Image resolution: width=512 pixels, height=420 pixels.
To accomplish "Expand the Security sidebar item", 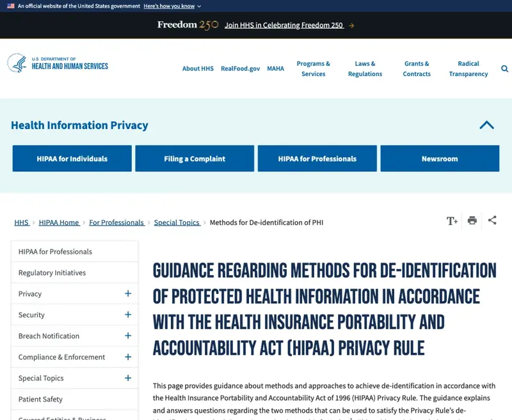I will (128, 315).
